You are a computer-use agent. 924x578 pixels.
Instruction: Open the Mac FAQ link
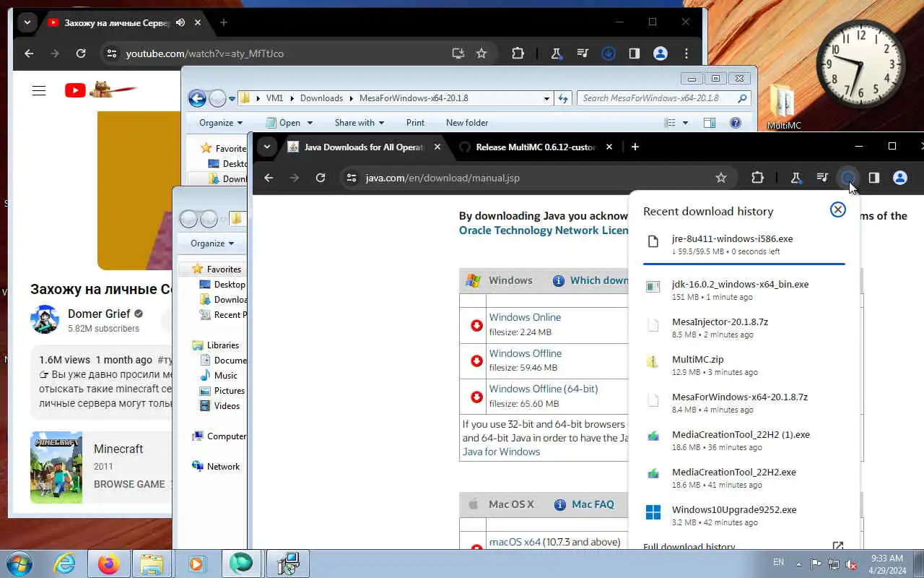pos(593,504)
